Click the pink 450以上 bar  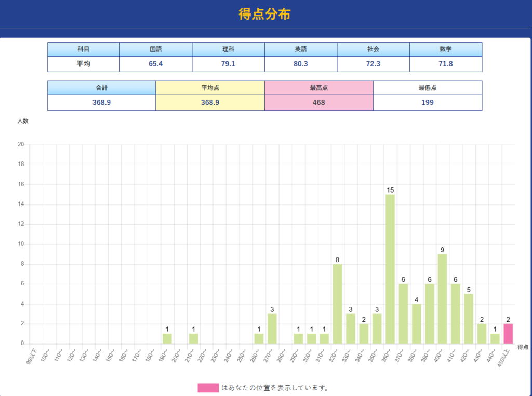(x=508, y=334)
